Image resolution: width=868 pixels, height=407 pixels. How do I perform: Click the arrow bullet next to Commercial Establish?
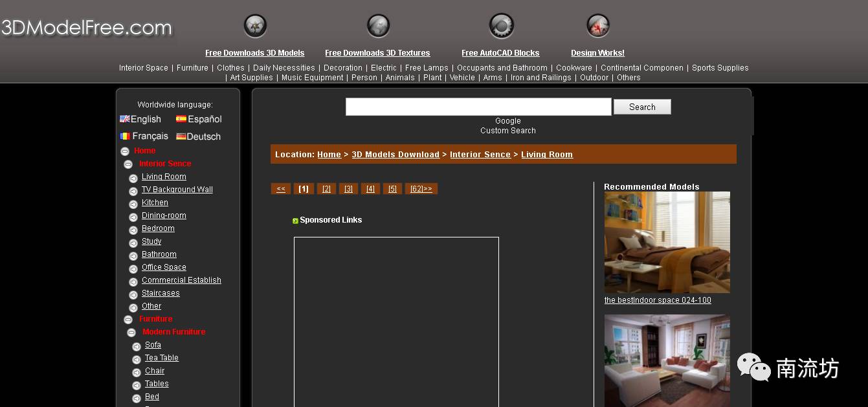coord(133,281)
